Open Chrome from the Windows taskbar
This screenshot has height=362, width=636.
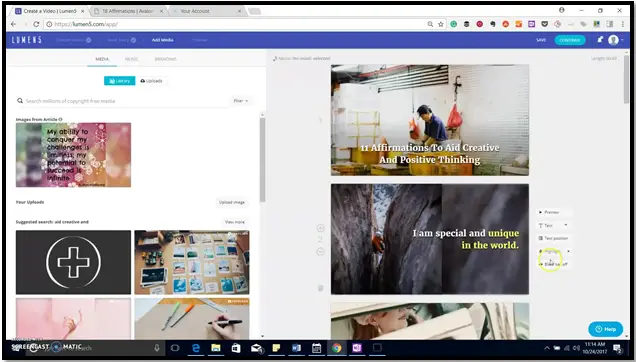click(337, 348)
